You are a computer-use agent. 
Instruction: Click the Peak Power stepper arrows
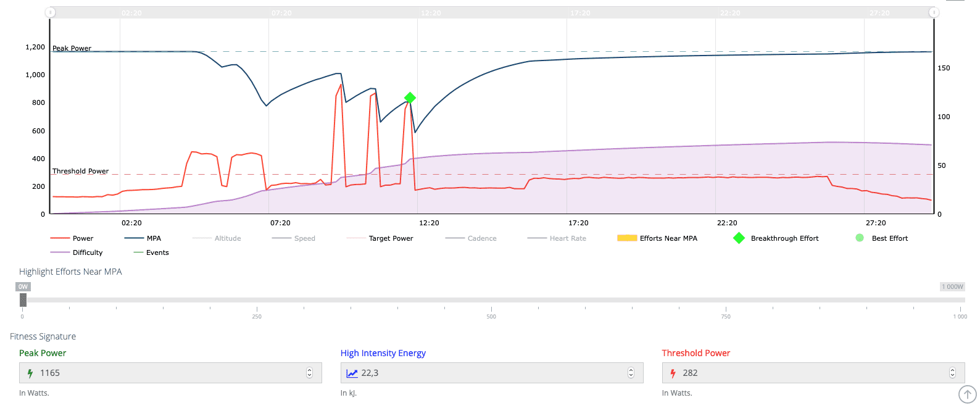point(309,373)
